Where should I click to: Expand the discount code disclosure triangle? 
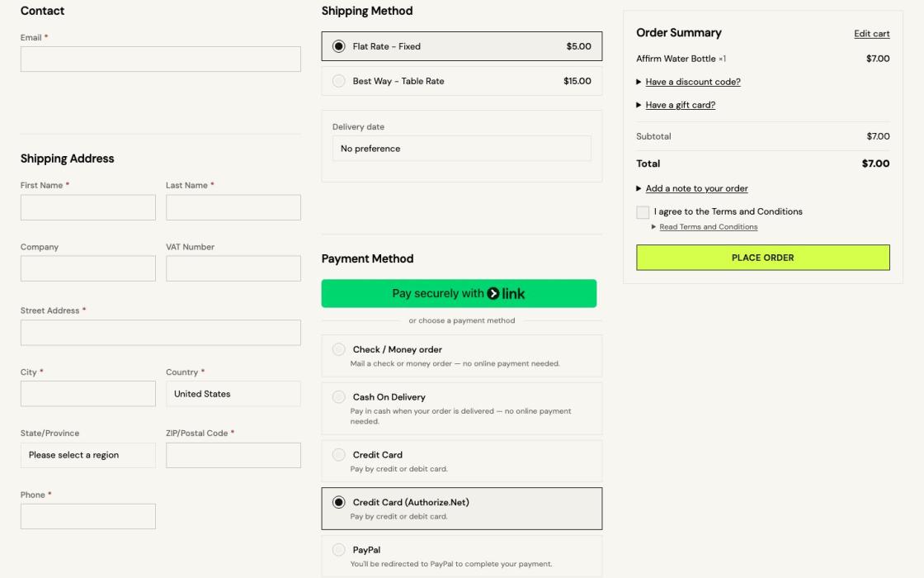coord(639,82)
